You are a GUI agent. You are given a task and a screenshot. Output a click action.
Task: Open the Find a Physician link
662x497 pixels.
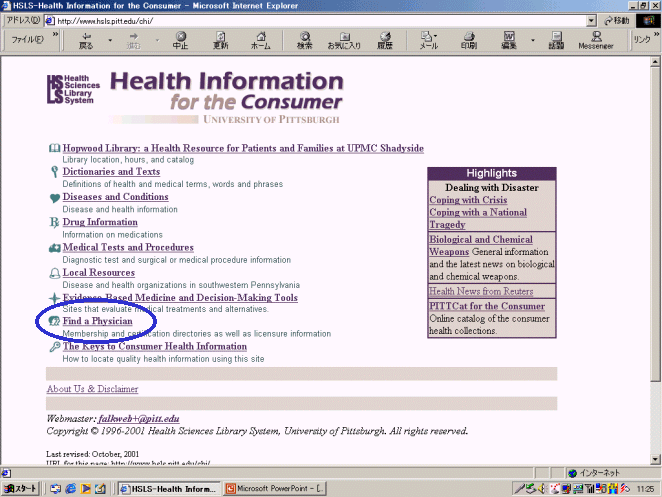pos(97,322)
